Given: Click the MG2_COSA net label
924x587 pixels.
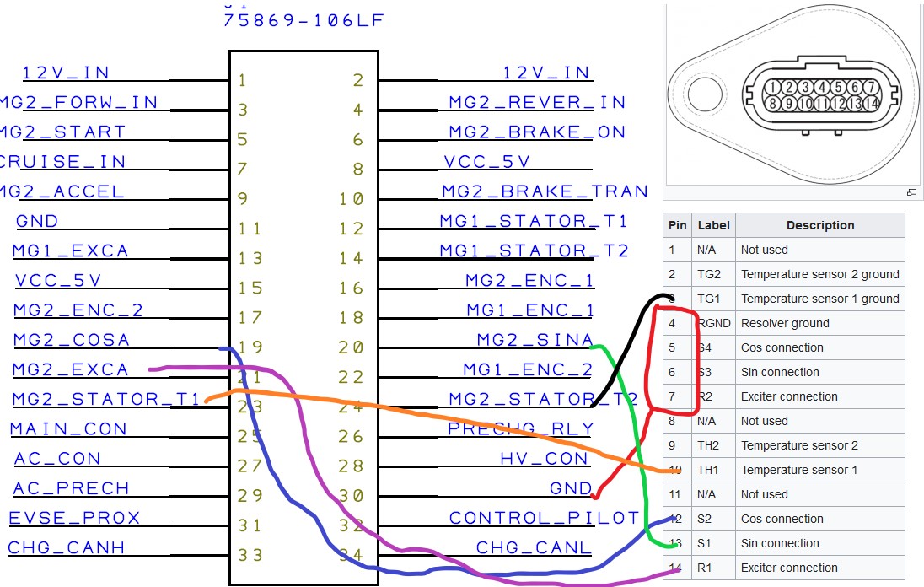Looking at the screenshot, I should [71, 340].
